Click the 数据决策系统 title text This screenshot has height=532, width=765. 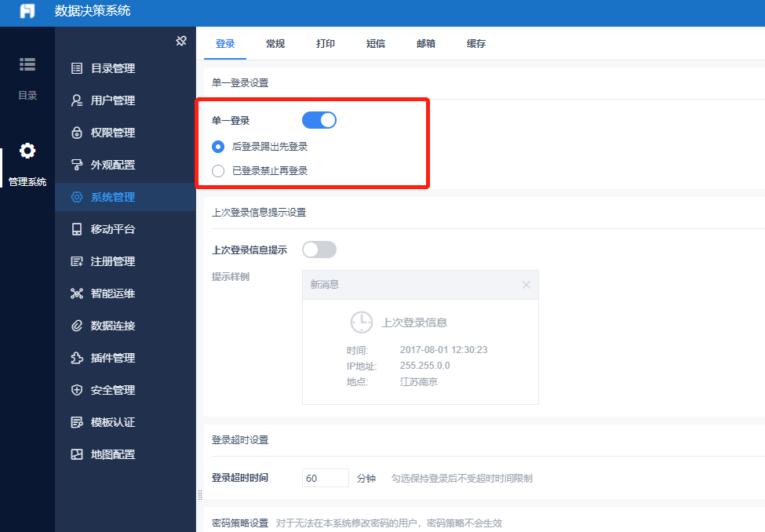point(93,11)
